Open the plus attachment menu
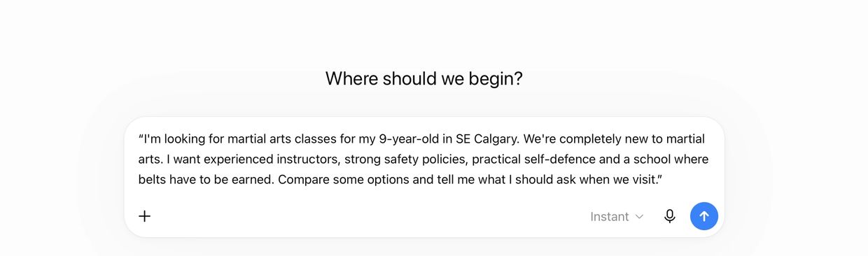The width and height of the screenshot is (868, 256). point(144,216)
